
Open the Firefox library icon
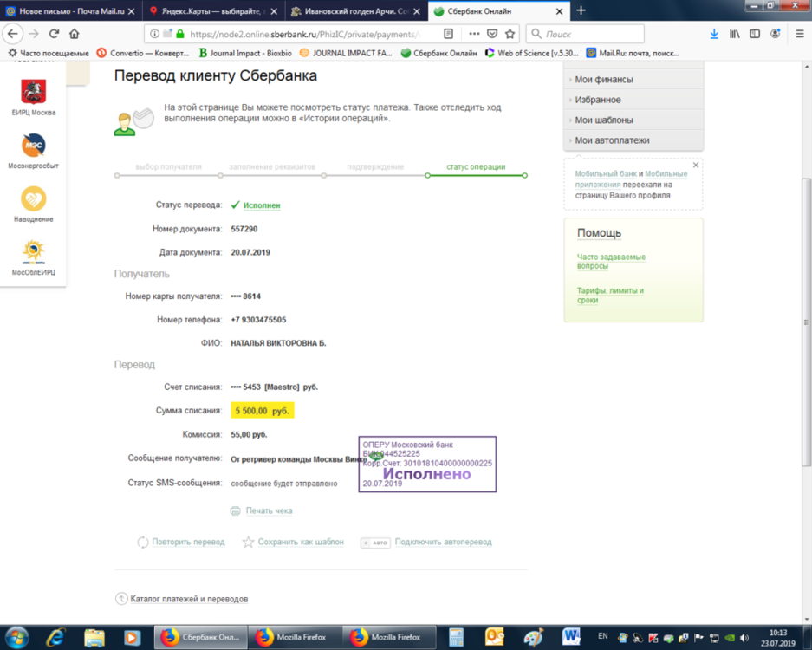point(734,33)
